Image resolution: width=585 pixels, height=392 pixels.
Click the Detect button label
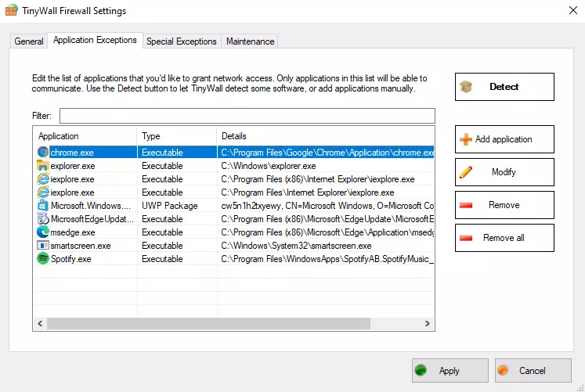pyautogui.click(x=504, y=87)
